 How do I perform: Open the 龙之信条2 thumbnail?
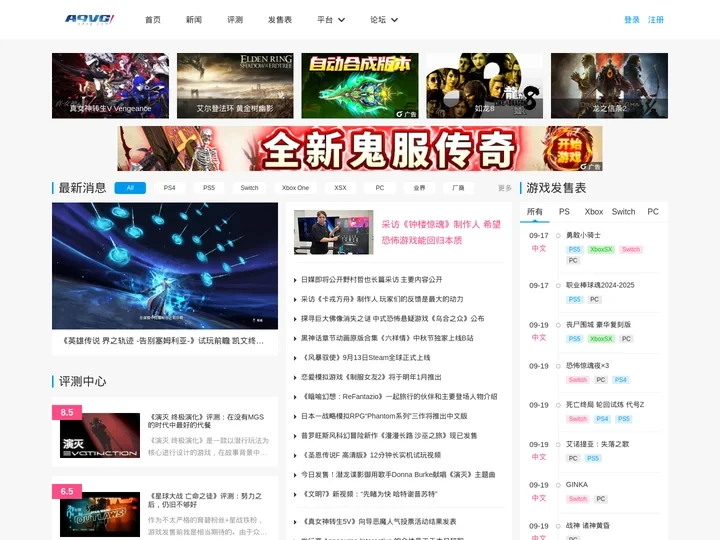click(x=609, y=85)
